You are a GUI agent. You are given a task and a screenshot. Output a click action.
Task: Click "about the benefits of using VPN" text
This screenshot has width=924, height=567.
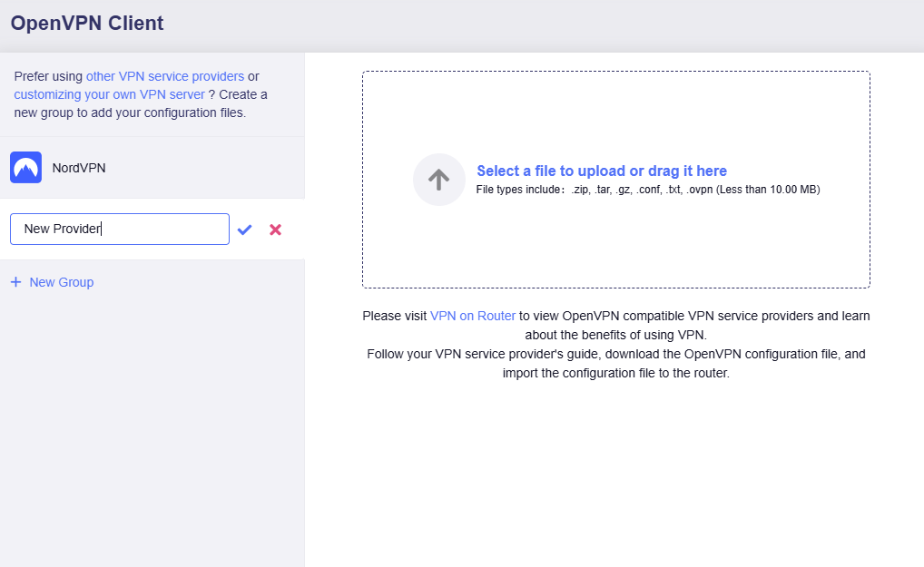coord(615,335)
